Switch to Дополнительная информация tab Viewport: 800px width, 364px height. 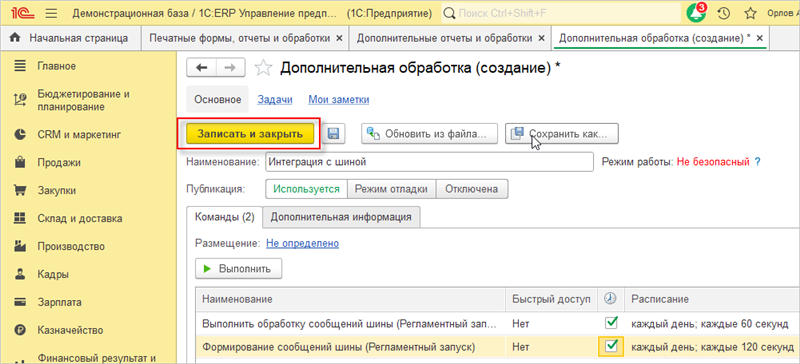(x=341, y=216)
